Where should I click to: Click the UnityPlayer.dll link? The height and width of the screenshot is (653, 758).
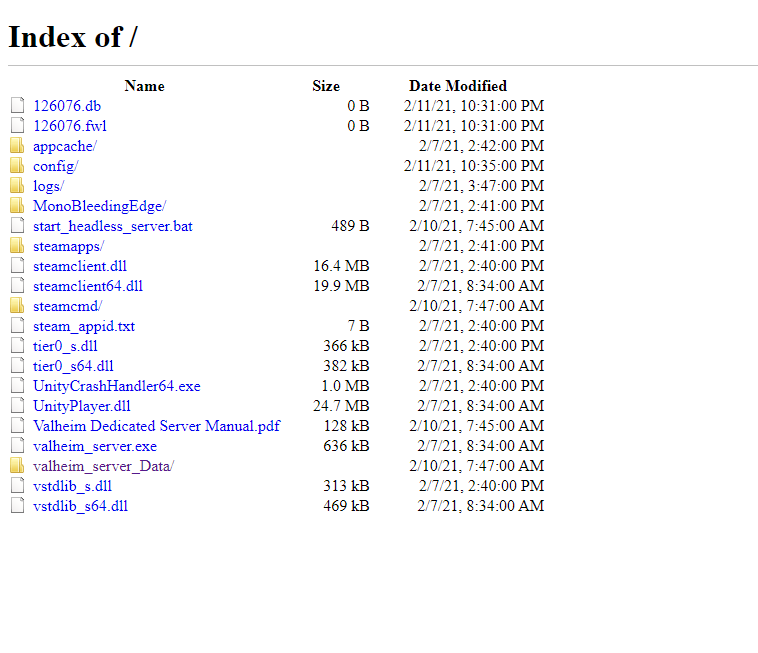tap(82, 406)
